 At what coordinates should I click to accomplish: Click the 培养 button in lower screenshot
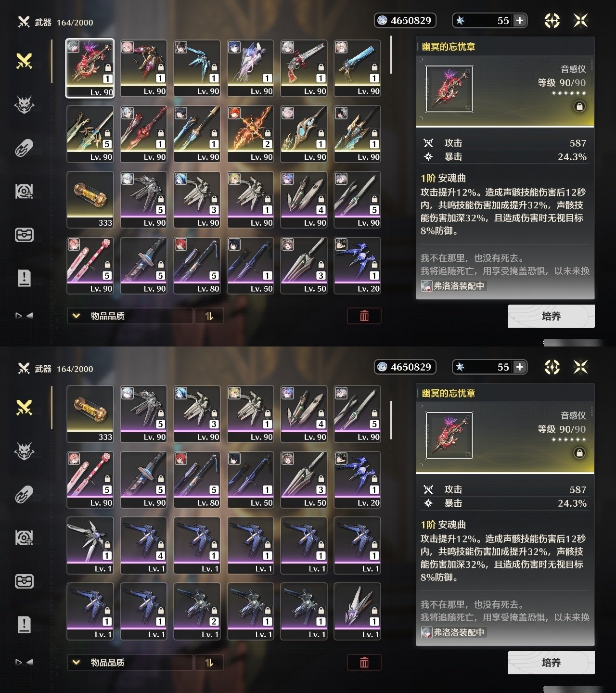[552, 663]
